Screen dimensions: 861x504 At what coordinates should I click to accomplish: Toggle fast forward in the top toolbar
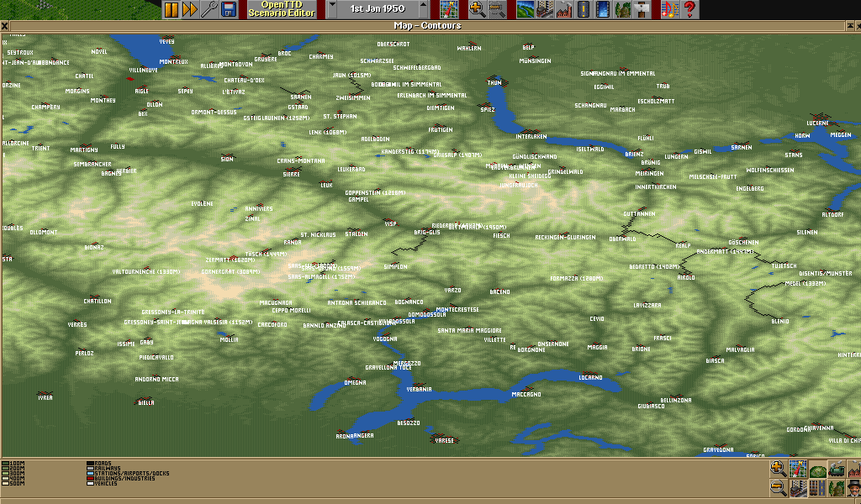[190, 9]
